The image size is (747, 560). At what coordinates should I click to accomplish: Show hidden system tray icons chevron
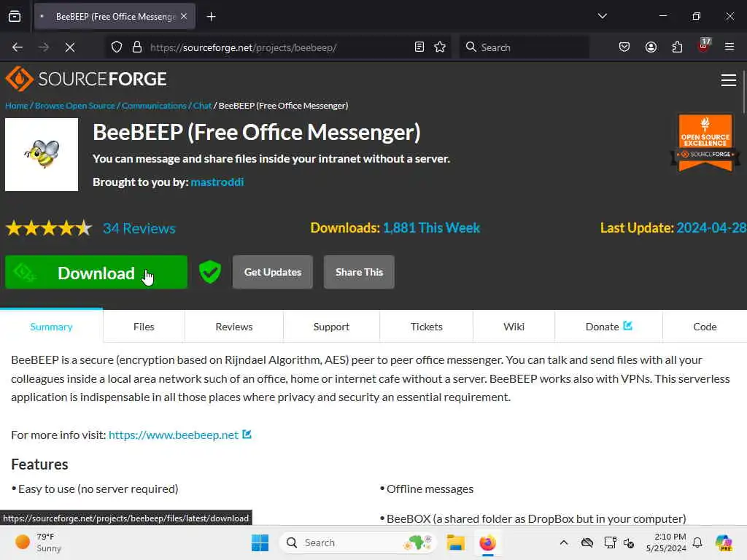pos(564,542)
